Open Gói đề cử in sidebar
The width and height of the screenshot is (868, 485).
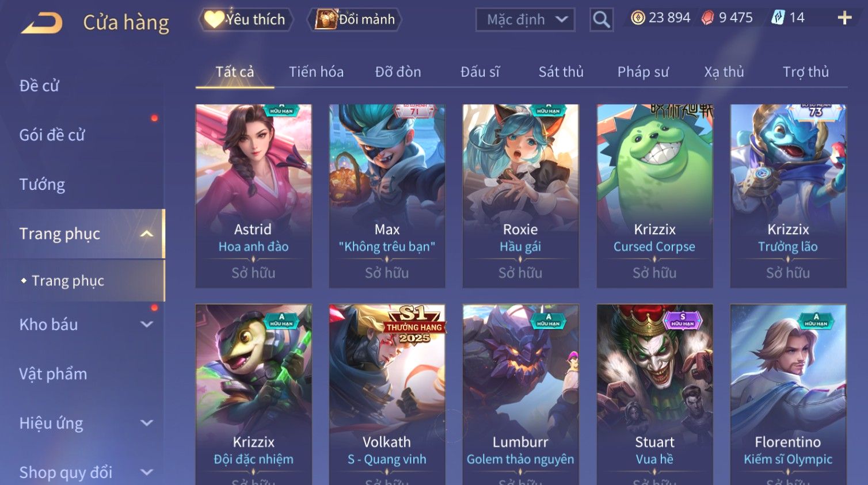[x=52, y=135]
